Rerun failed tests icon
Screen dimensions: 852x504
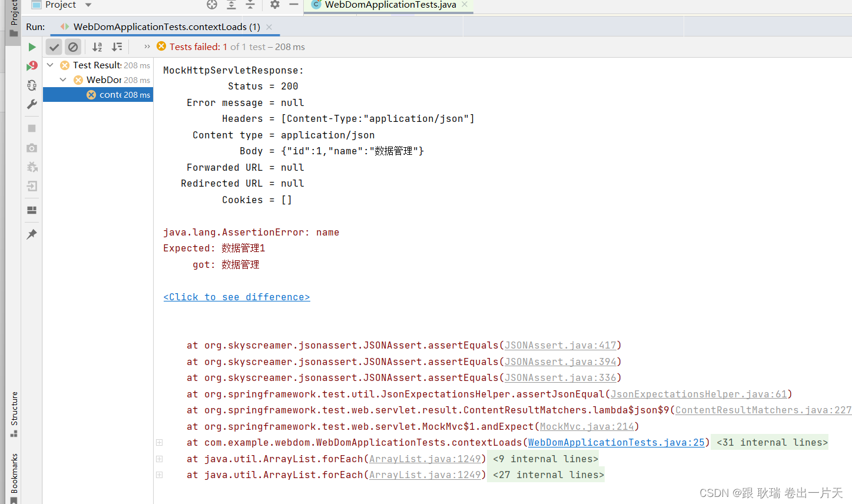[x=32, y=66]
